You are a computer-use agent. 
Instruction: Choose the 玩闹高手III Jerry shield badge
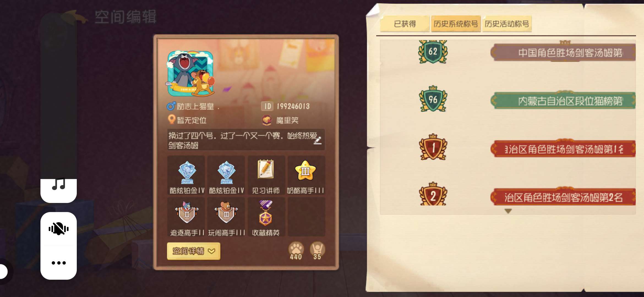pos(226,217)
